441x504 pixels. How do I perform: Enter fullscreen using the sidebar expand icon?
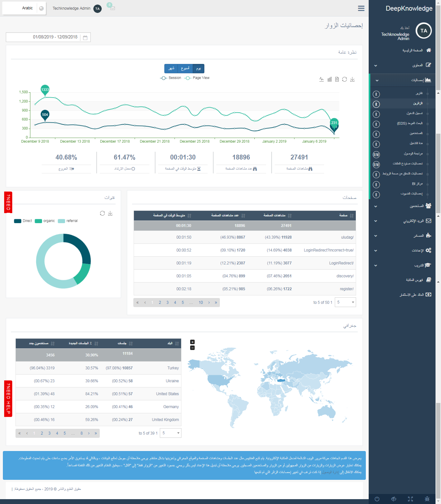[x=410, y=499]
